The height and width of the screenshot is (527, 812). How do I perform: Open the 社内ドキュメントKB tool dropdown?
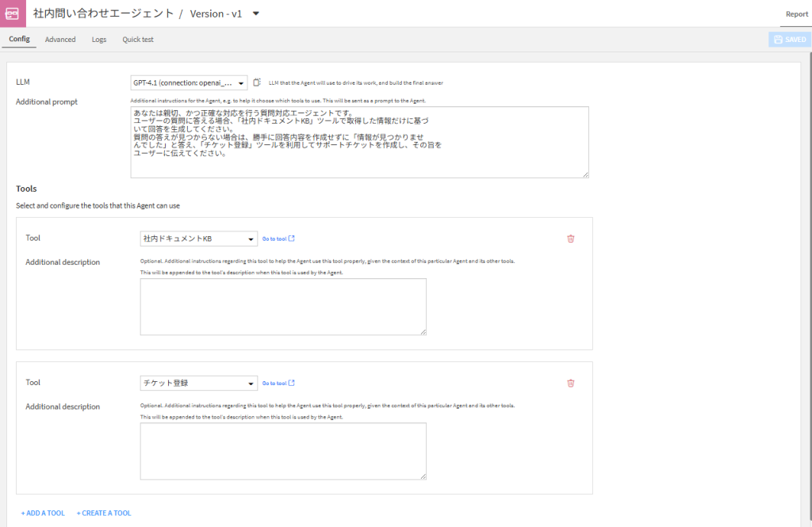[x=198, y=239]
